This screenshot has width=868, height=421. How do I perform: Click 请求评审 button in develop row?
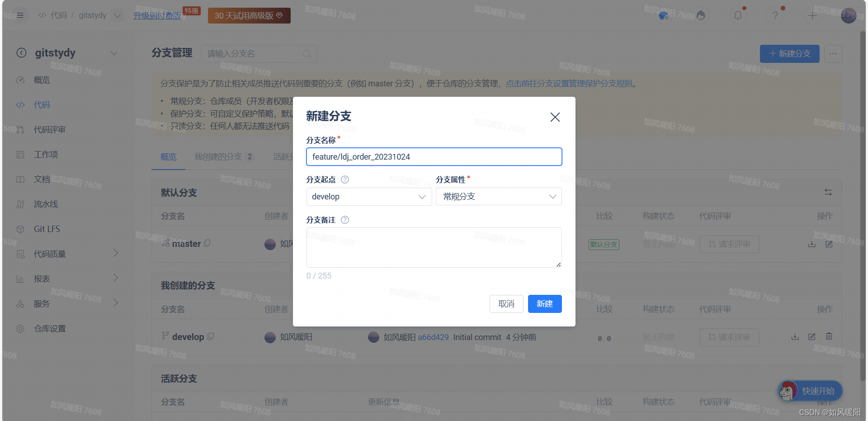[x=729, y=337]
